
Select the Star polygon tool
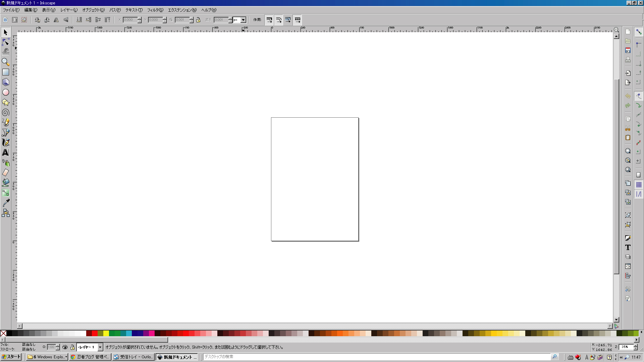(x=6, y=102)
